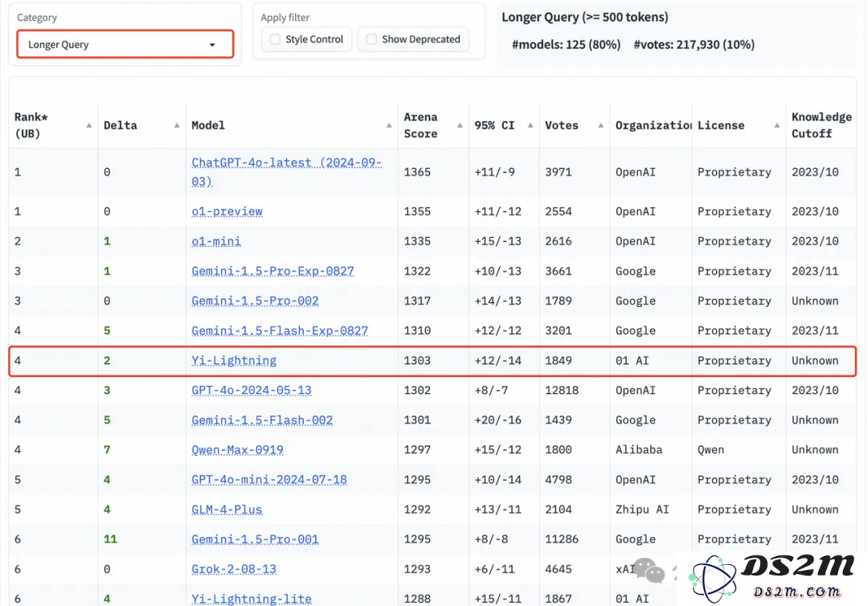Click the #models: 125 (80%) text
The height and width of the screenshot is (606, 868).
[x=566, y=45]
